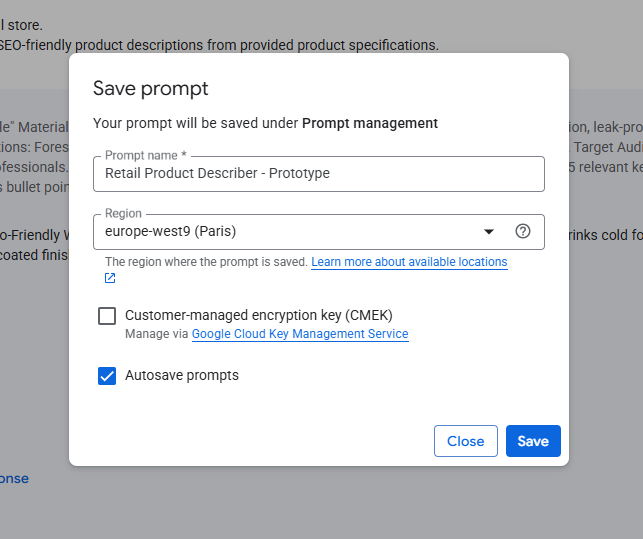Click the small Region label above the selector
The width and height of the screenshot is (643, 539).
123,214
